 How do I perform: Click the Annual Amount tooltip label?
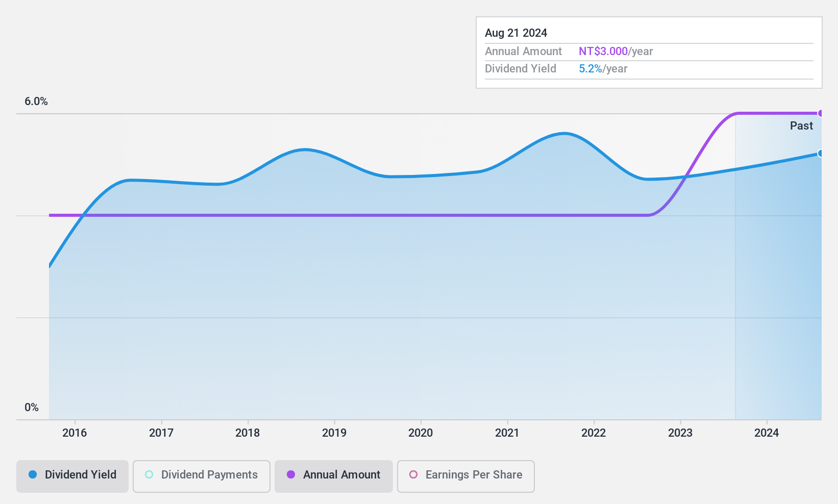pyautogui.click(x=523, y=51)
